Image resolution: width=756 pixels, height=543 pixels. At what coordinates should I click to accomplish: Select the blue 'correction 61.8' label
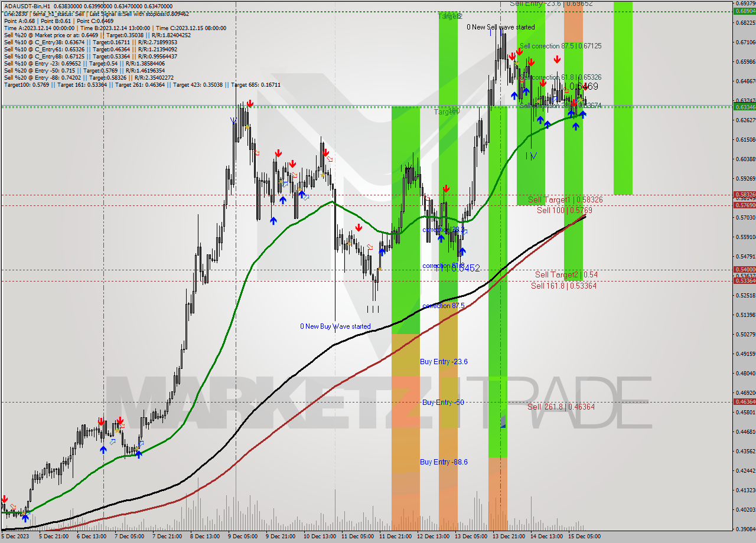coord(443,266)
